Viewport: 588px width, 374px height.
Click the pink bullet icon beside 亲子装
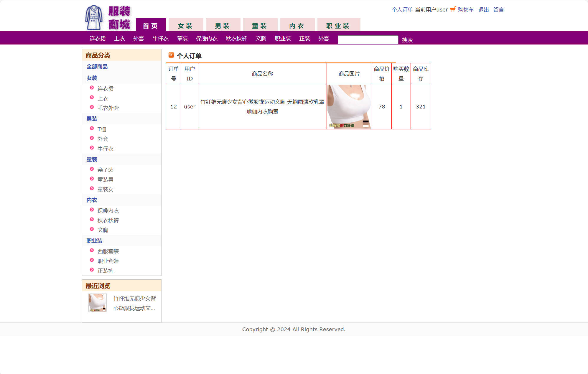click(92, 169)
